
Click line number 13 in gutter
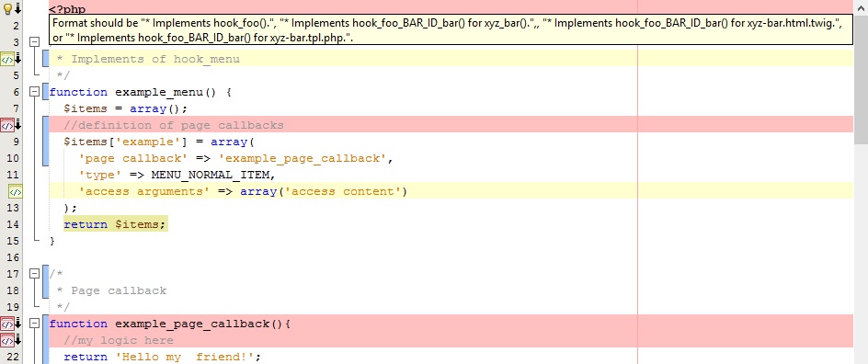pos(13,208)
